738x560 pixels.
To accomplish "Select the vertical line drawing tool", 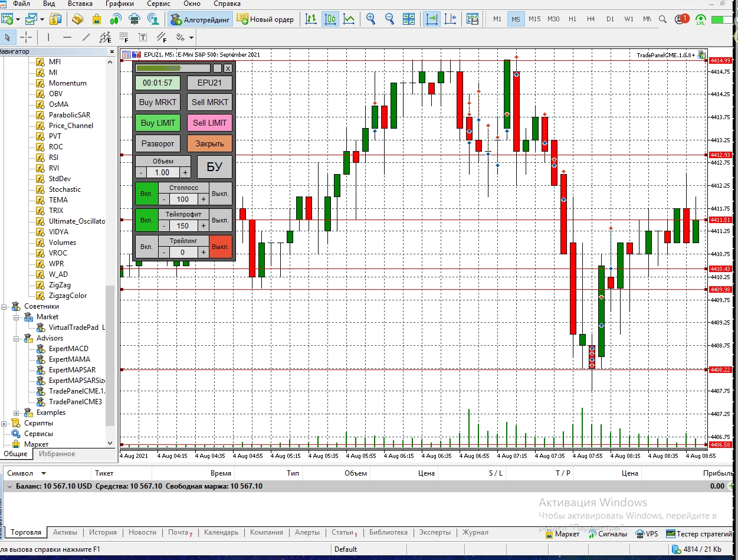I will point(48,38).
